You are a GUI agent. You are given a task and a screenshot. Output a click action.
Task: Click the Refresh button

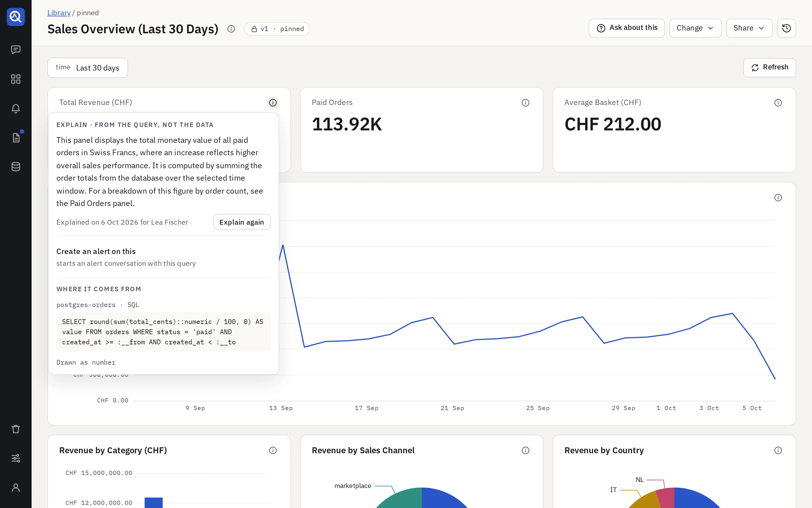click(x=769, y=67)
